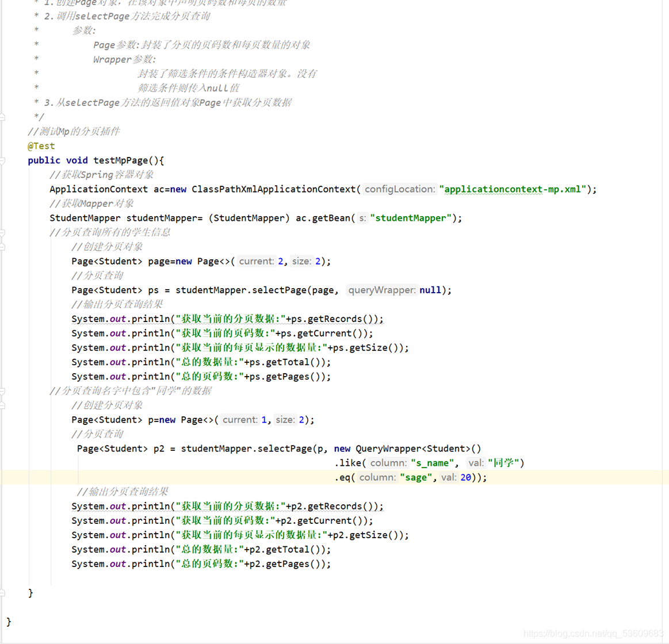
Task: Click the (StudentMapper) cast expression
Action: [249, 218]
